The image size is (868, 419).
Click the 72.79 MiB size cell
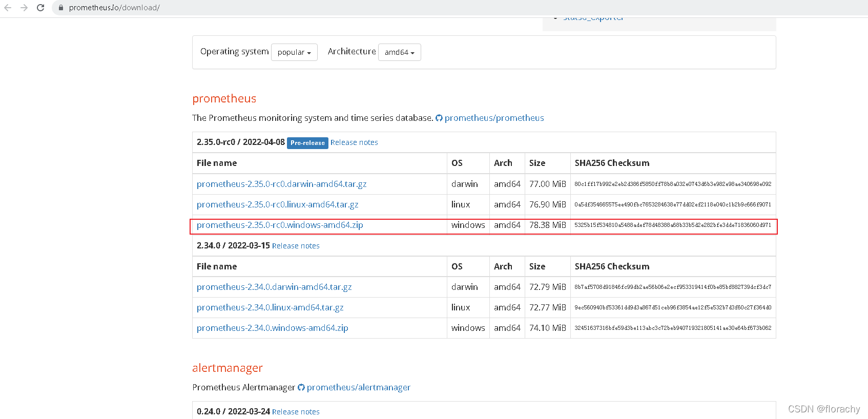(x=548, y=287)
